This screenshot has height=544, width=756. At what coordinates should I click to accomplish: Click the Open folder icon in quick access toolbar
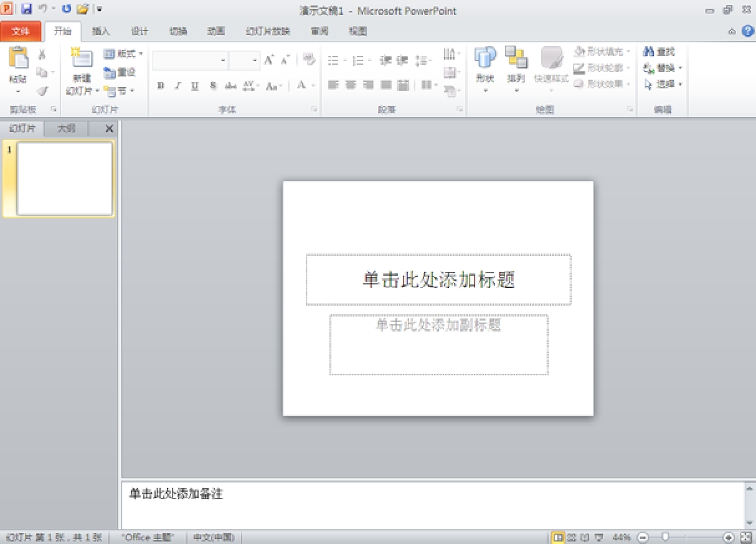point(82,9)
